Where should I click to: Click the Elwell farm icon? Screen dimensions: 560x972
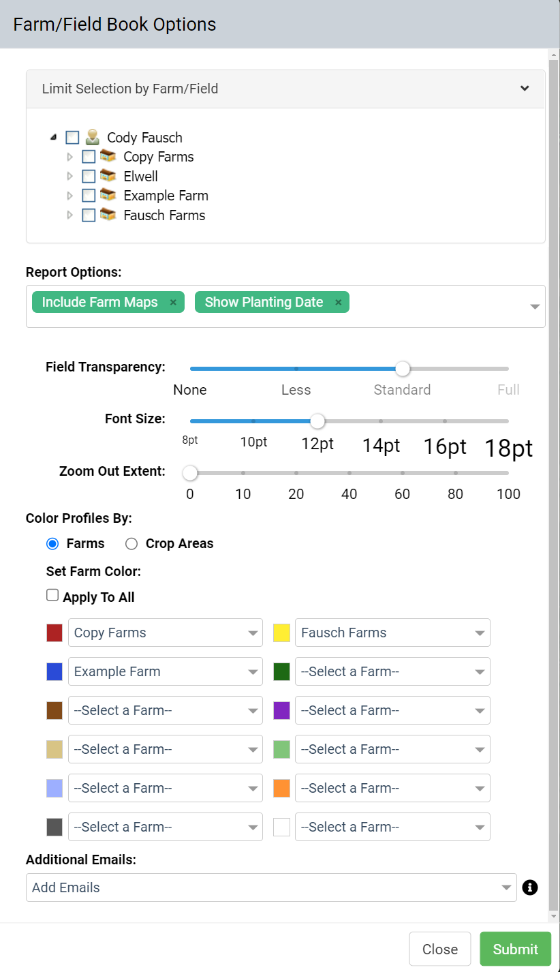tap(108, 176)
